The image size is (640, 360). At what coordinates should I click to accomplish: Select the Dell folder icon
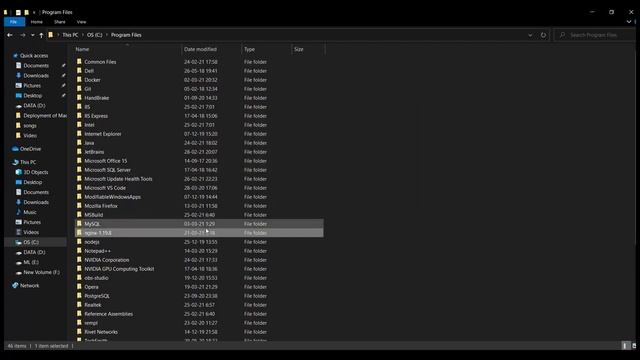click(79, 71)
